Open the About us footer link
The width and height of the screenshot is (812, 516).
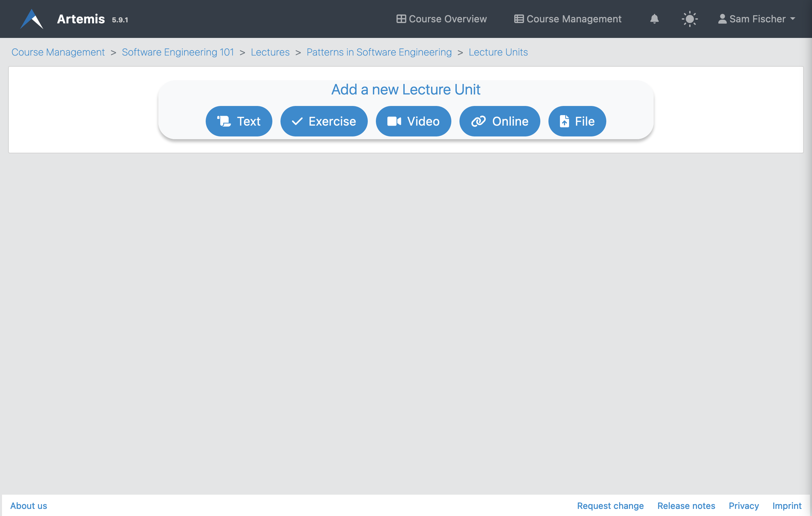[29, 506]
